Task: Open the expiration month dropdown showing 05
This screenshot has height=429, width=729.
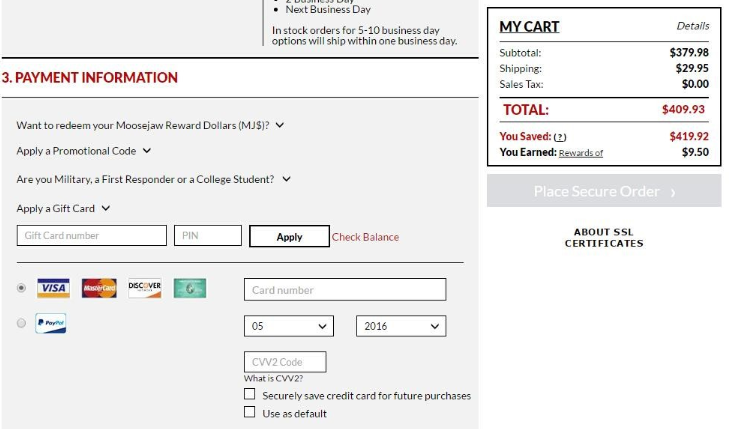Action: (x=289, y=326)
